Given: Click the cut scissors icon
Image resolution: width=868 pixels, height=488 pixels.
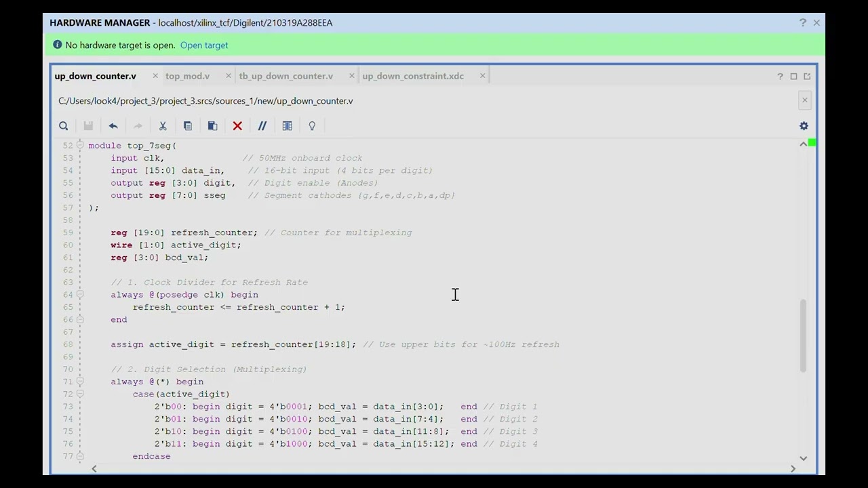Looking at the screenshot, I should click(163, 126).
